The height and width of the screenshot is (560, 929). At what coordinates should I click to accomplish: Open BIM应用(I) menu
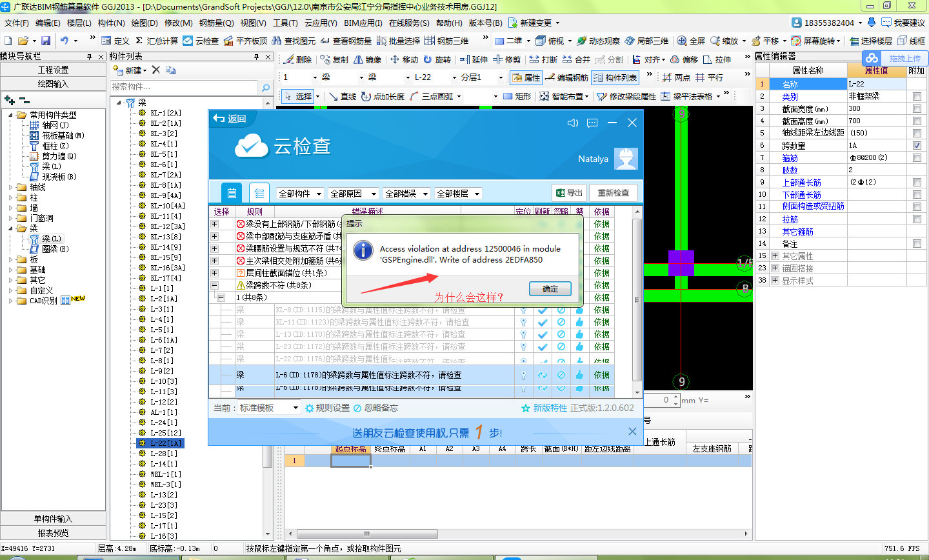tap(363, 23)
